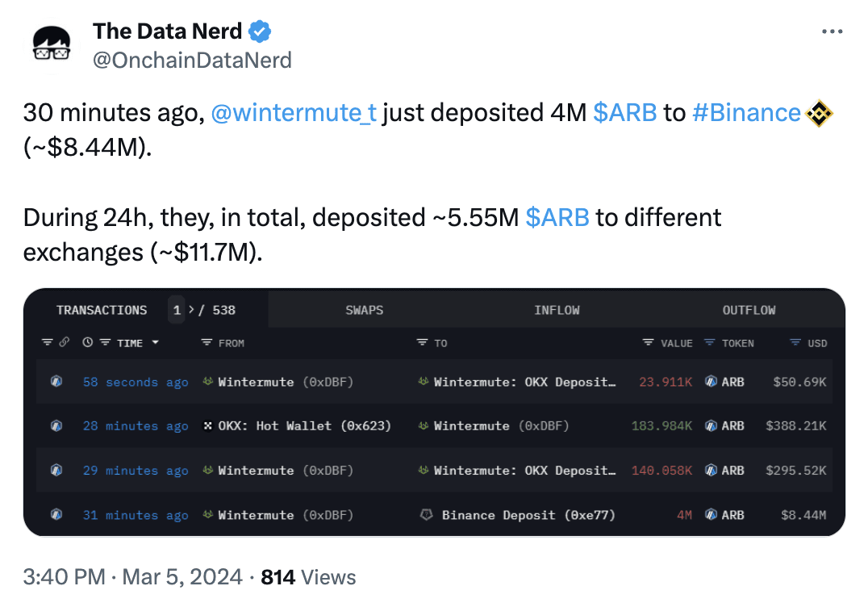Click the filter funnel icon on the TO column
This screenshot has width=868, height=607.
click(421, 342)
